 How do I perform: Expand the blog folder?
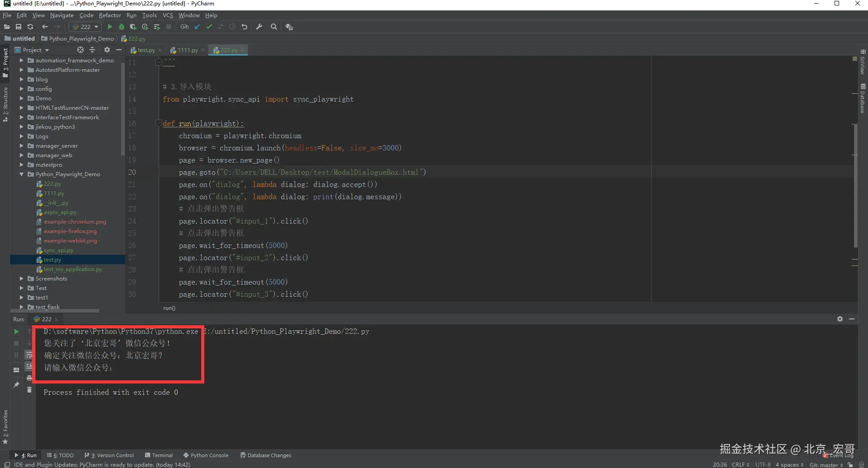[x=21, y=79]
